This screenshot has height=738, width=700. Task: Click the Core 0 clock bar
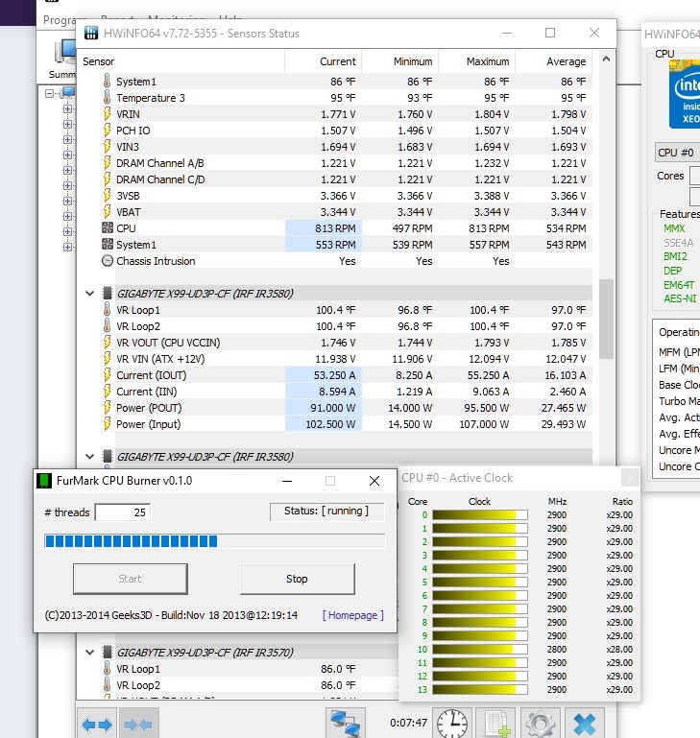(479, 515)
